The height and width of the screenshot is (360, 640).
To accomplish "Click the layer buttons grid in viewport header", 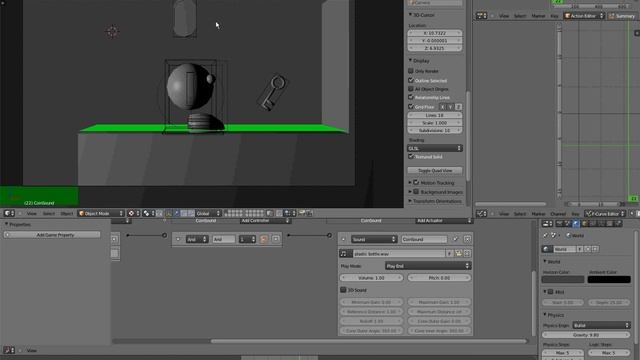I will (244, 213).
